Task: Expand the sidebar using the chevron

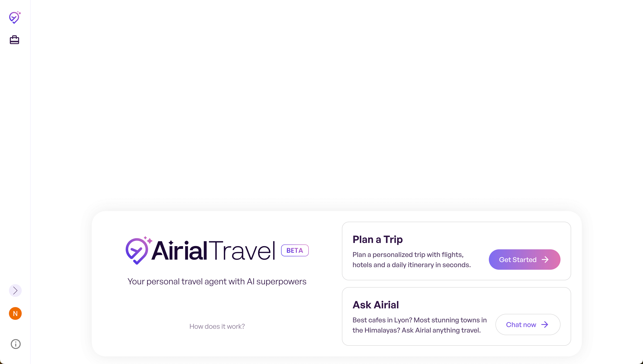Action: (x=15, y=291)
